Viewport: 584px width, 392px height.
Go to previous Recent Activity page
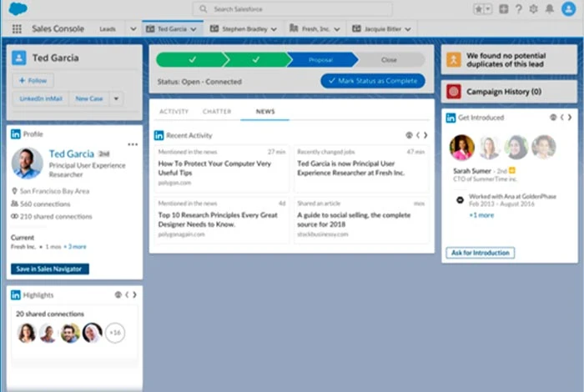point(418,135)
